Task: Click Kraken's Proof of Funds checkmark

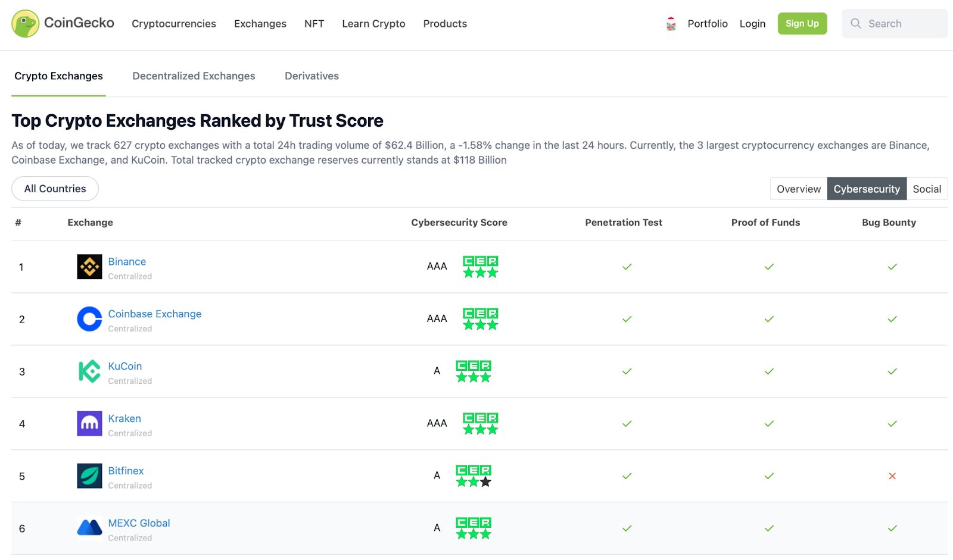Action: point(769,424)
